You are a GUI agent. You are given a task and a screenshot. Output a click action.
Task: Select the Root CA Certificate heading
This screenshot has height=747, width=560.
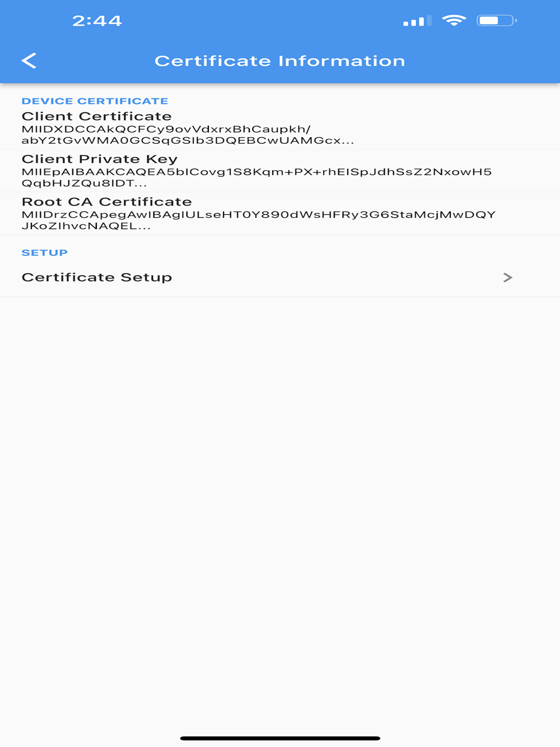(107, 202)
